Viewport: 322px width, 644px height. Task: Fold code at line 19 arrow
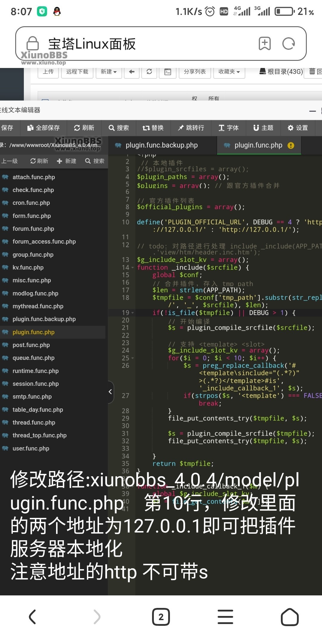click(133, 313)
